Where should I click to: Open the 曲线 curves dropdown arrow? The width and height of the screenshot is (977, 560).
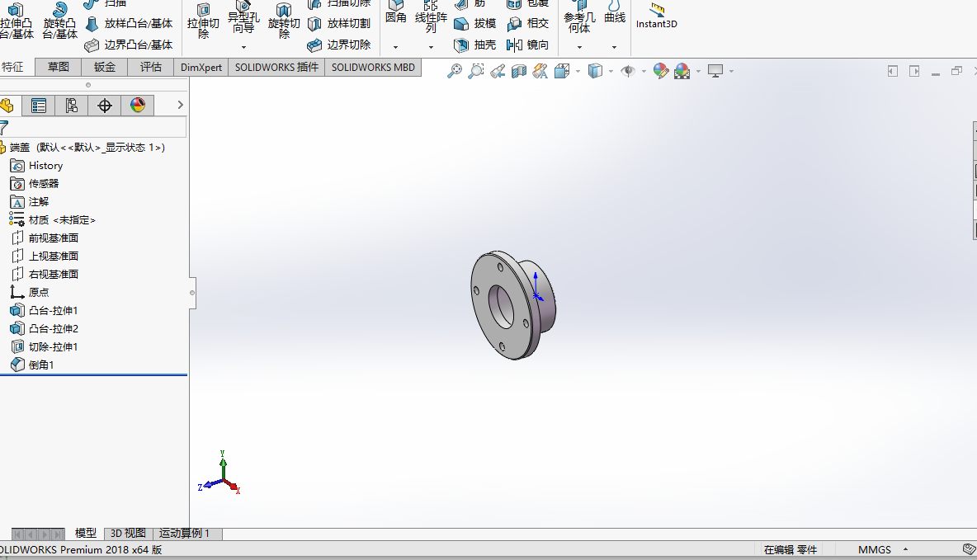click(x=615, y=47)
